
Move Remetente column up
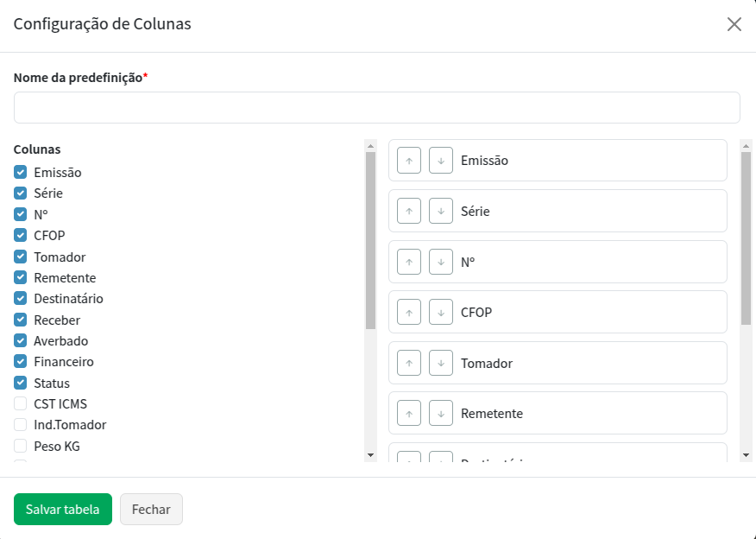click(409, 413)
